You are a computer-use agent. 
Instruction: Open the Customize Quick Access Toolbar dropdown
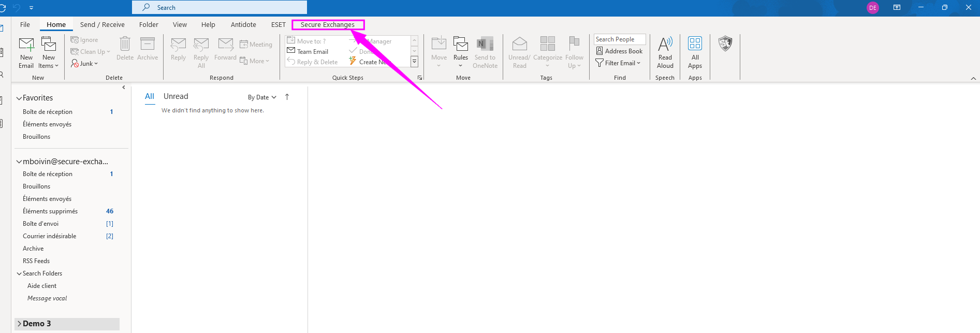pyautogui.click(x=31, y=8)
